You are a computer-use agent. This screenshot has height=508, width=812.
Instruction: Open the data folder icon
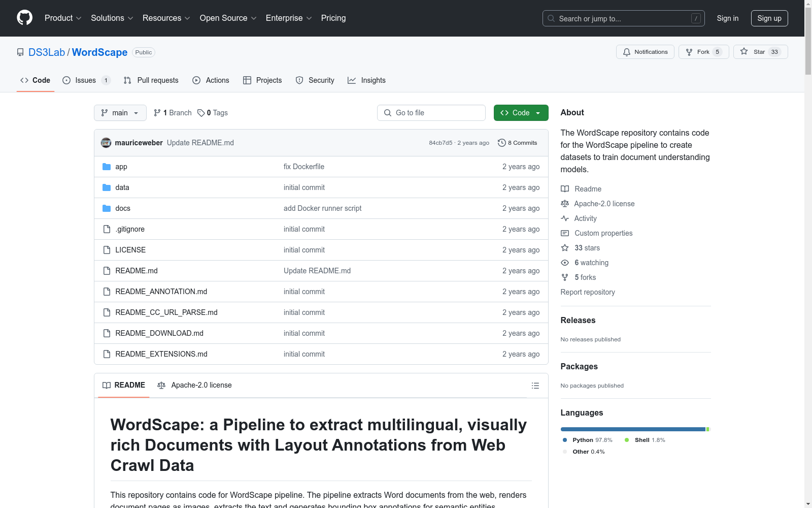107,187
